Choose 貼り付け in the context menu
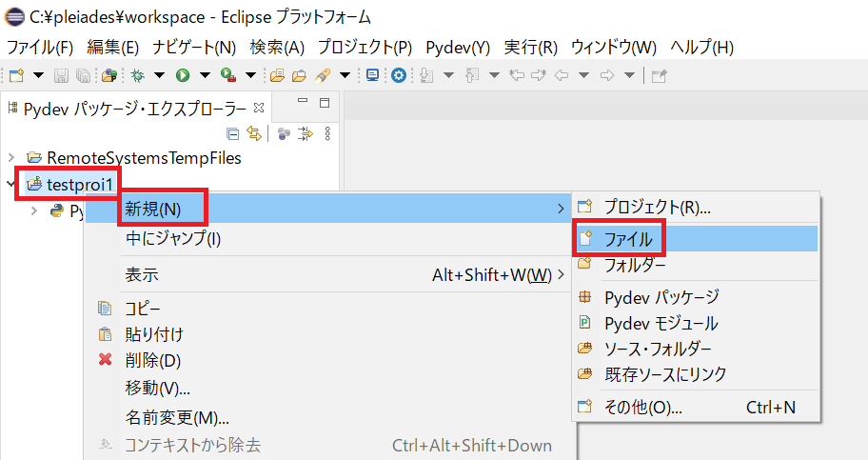 click(328, 334)
